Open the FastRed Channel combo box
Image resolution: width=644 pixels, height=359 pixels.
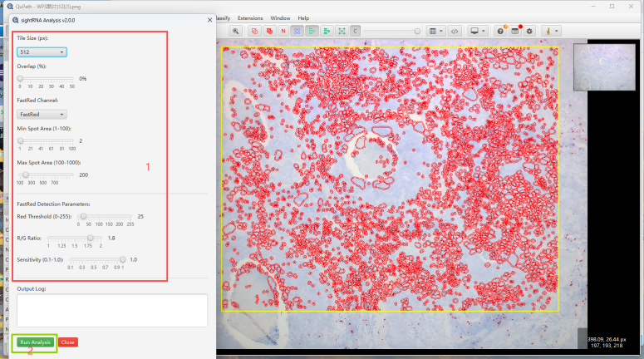click(x=42, y=114)
